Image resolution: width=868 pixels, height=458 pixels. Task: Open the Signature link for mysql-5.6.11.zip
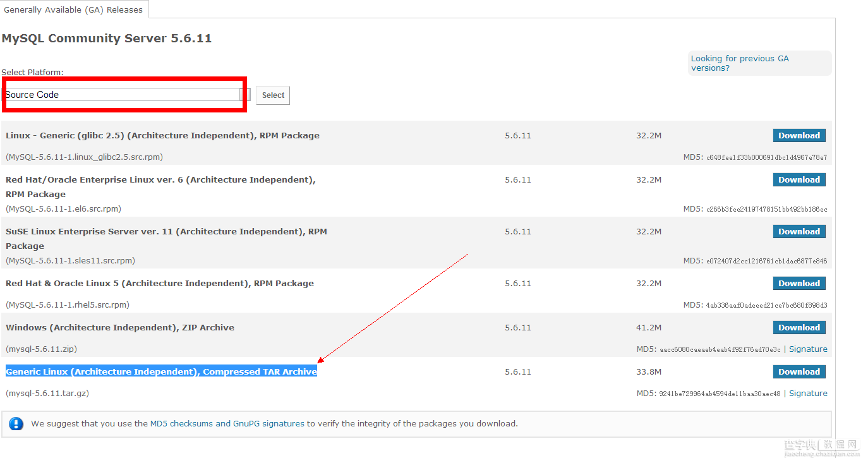click(x=808, y=349)
